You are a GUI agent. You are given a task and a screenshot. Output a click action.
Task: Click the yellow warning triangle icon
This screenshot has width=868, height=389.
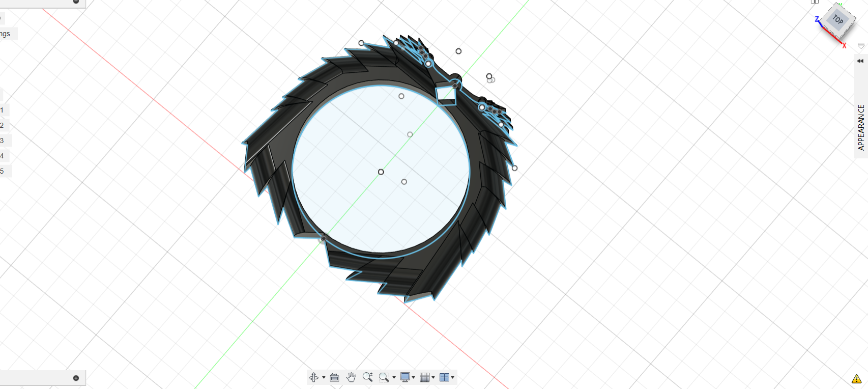[857, 379]
